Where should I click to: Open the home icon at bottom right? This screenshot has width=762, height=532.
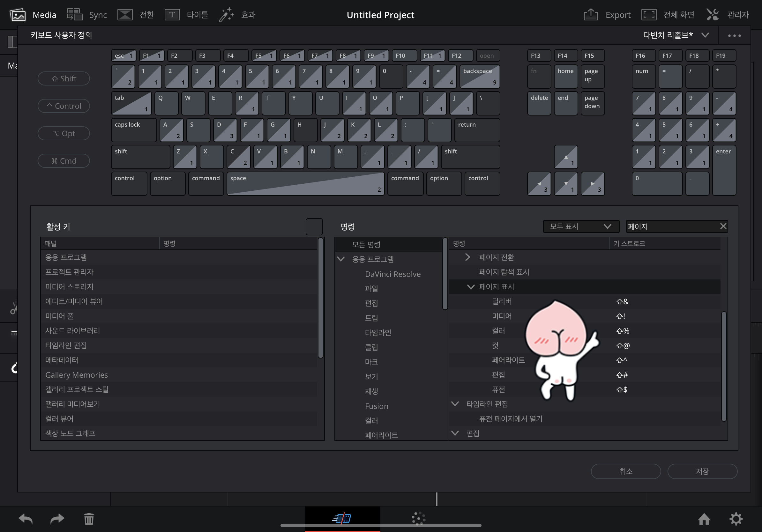(704, 519)
